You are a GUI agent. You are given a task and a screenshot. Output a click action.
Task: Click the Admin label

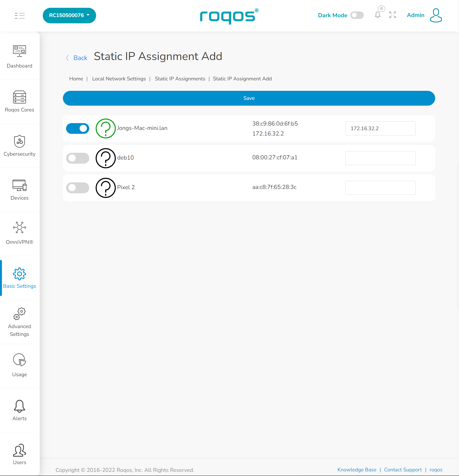click(415, 15)
